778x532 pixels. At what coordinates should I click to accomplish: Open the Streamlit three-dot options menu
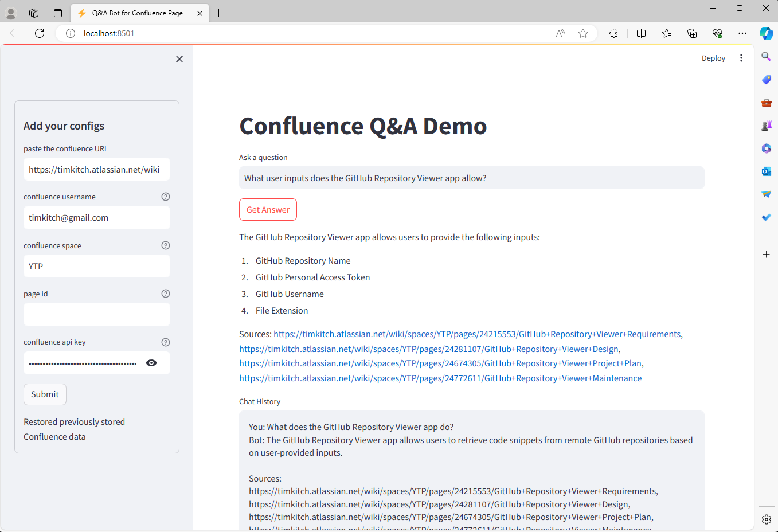point(741,58)
